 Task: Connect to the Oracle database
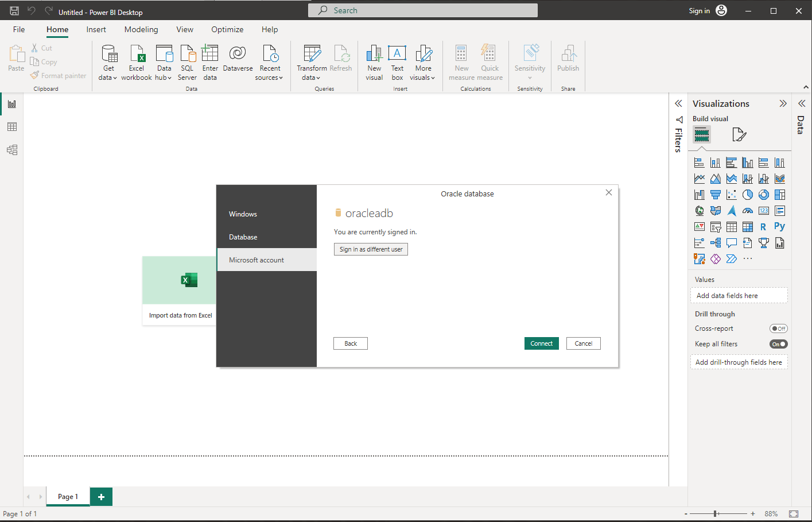541,343
